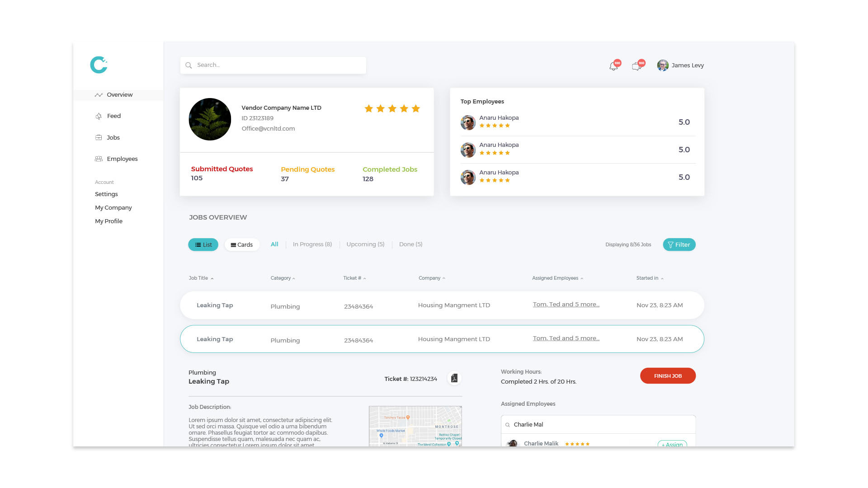Viewport: 868px width, 488px height.
Task: Open My Company page
Action: tap(113, 208)
